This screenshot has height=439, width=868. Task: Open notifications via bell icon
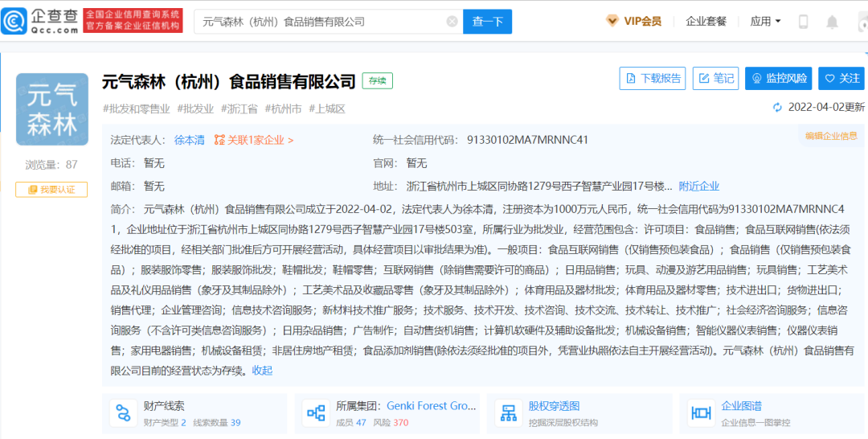pos(832,23)
